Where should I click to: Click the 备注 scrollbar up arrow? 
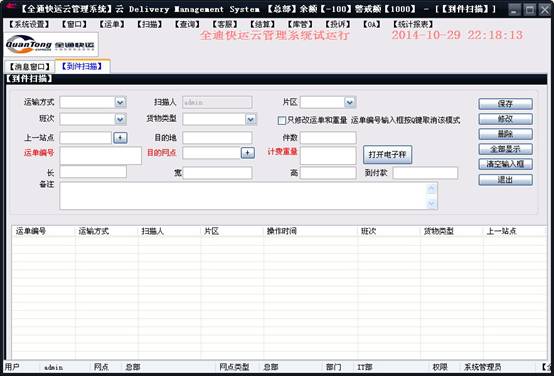pyautogui.click(x=431, y=189)
